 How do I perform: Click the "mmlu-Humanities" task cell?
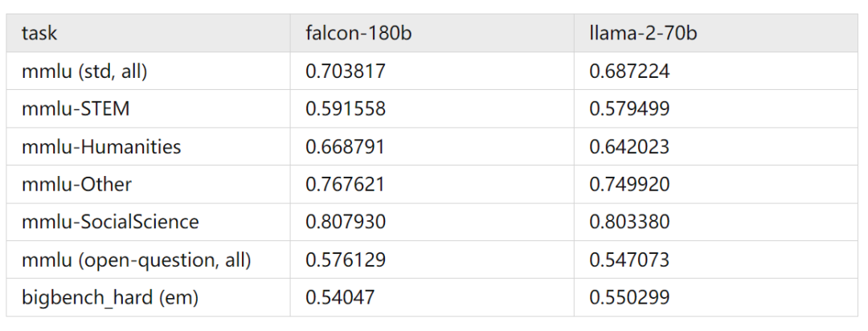[101, 147]
